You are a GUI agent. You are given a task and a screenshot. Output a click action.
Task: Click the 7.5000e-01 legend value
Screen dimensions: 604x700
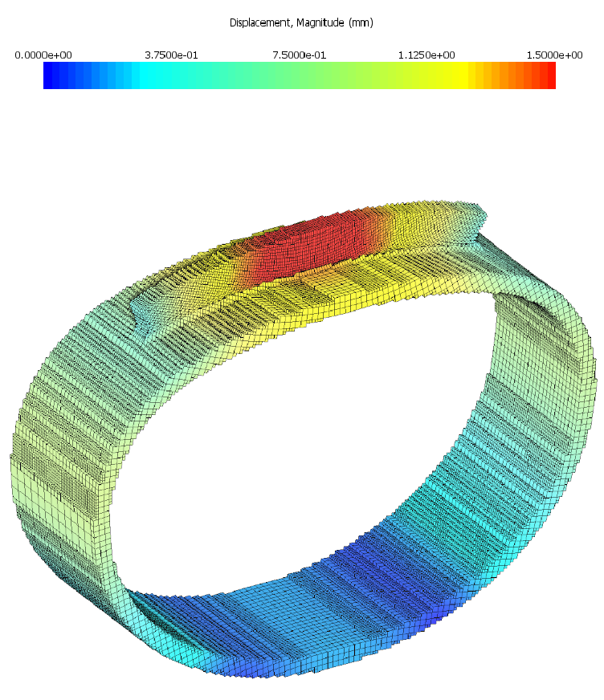pyautogui.click(x=300, y=55)
